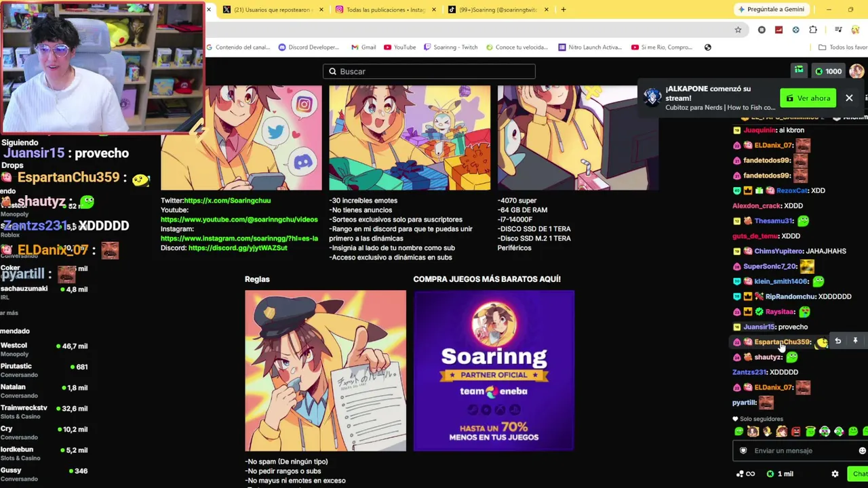This screenshot has height=488, width=868.
Task: Open the 1000 Kicks balance button
Action: (x=828, y=71)
